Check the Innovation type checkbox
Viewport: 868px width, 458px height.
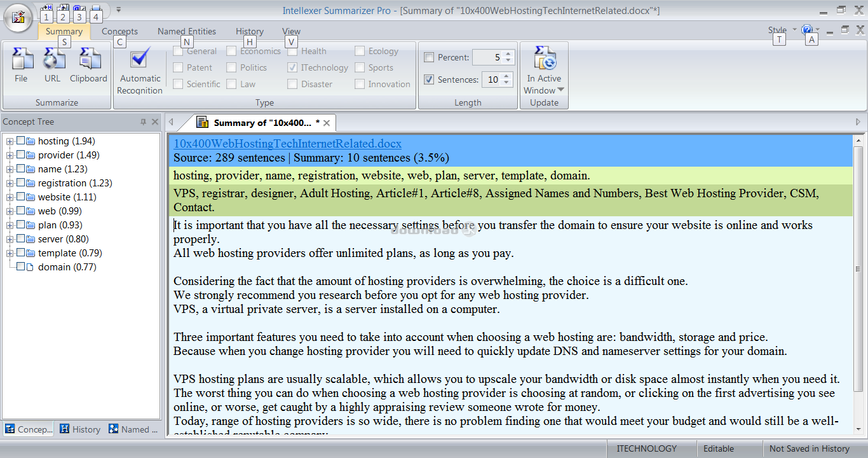[x=360, y=84]
